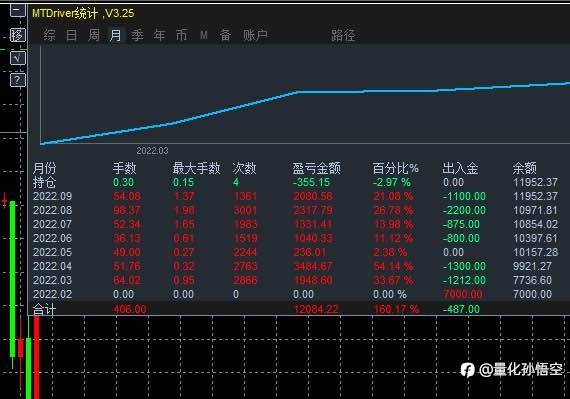Viewport: 570px width, 399px height.
Task: Click the tall red candlestick below panel
Action: point(36,357)
